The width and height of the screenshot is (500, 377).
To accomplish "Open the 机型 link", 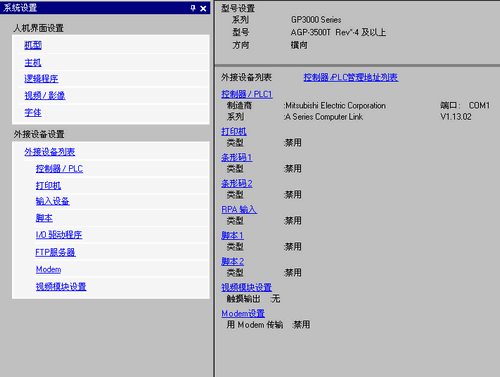I will pyautogui.click(x=33, y=45).
